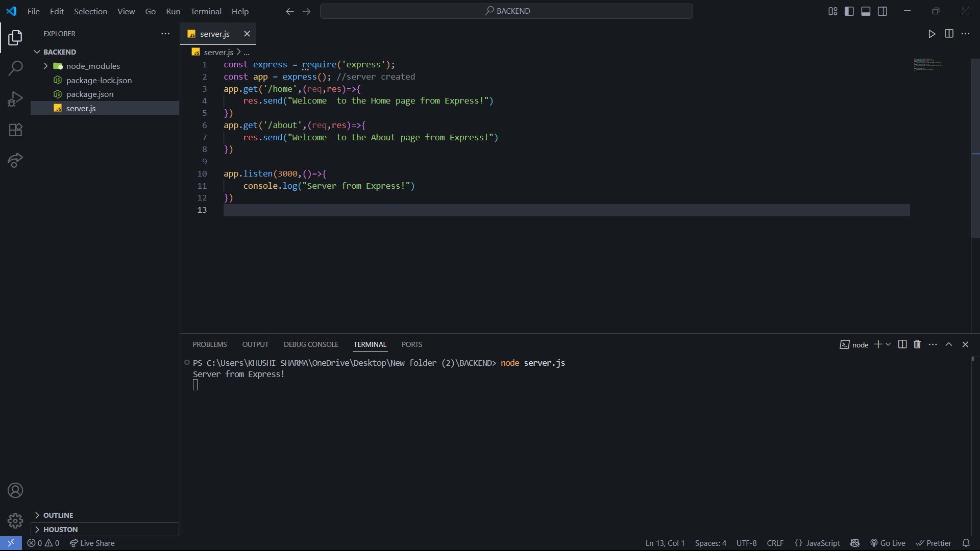
Task: Open the new terminal launch profile dropdown
Action: point(888,344)
